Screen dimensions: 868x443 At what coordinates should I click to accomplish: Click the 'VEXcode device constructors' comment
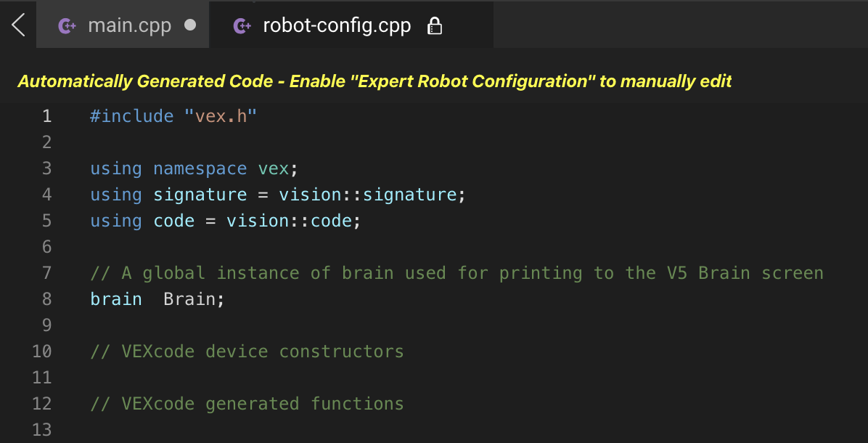pyautogui.click(x=247, y=351)
